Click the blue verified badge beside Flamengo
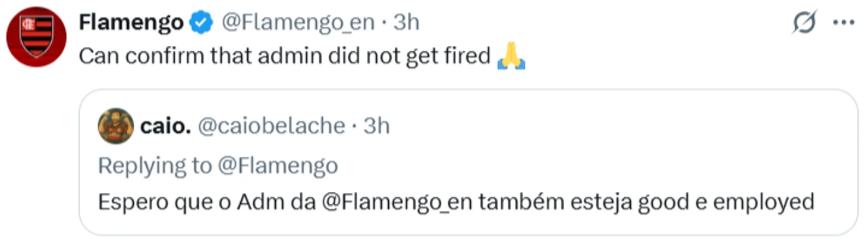 [x=202, y=23]
